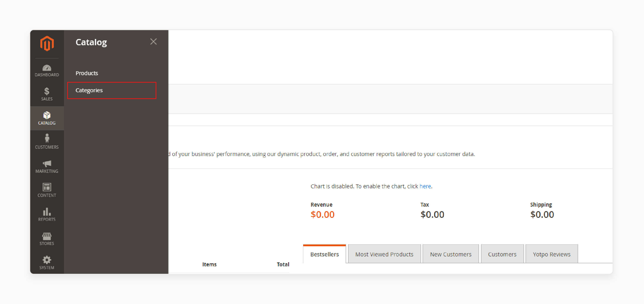This screenshot has width=644, height=304.
Task: Switch to the Customers tab
Action: [x=502, y=254]
